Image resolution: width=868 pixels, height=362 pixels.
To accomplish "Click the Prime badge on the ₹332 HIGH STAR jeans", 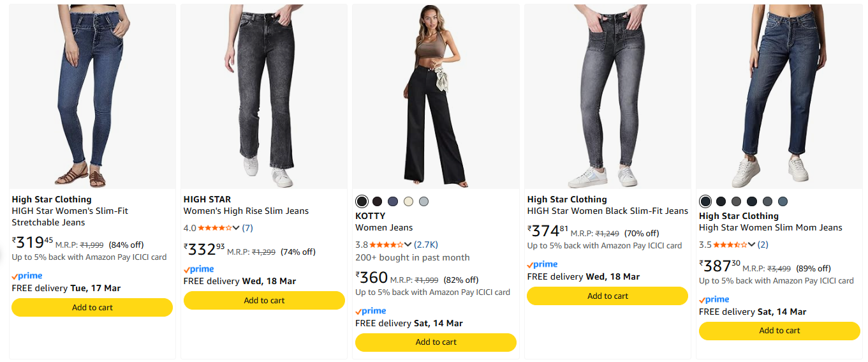I will click(x=199, y=269).
